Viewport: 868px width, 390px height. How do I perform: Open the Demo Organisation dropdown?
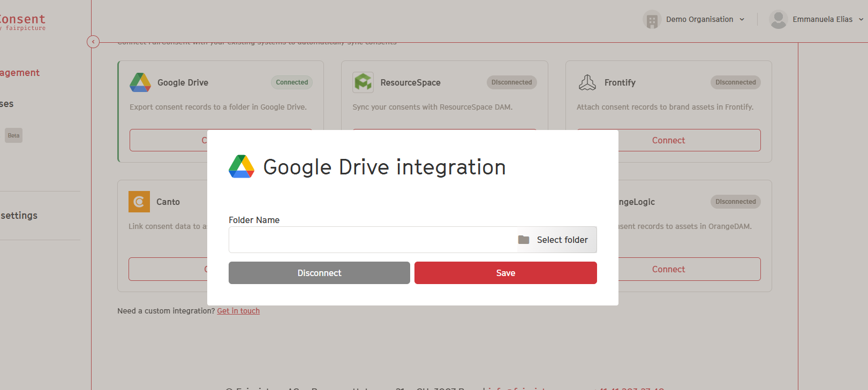705,19
